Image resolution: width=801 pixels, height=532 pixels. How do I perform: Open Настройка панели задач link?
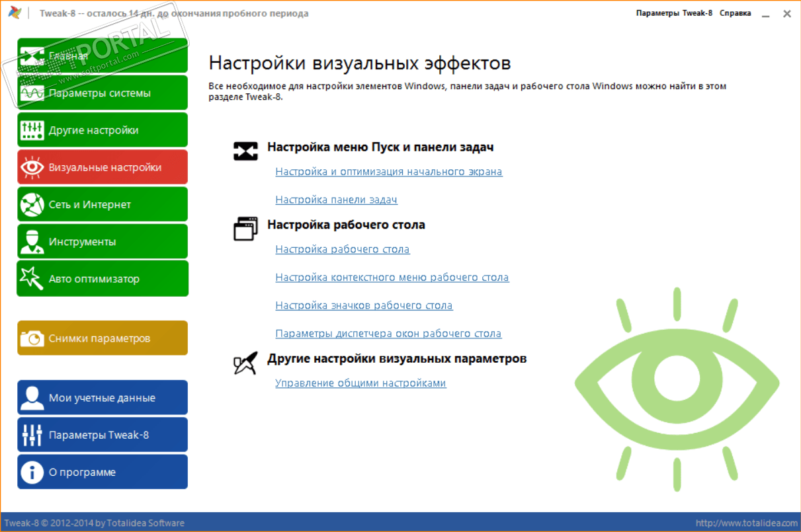click(x=336, y=200)
